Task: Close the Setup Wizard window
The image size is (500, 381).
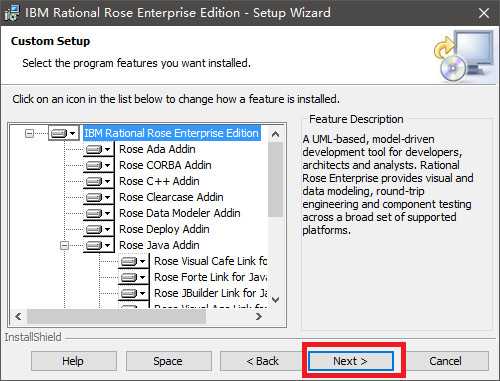Action: [484, 13]
